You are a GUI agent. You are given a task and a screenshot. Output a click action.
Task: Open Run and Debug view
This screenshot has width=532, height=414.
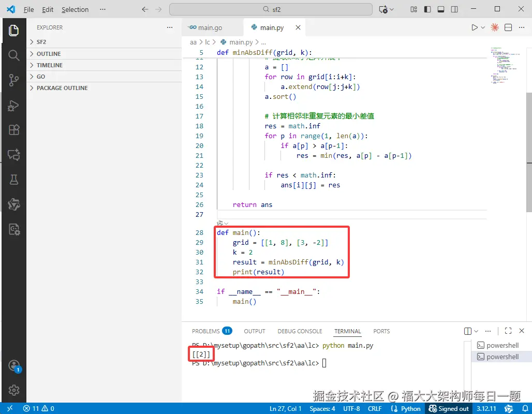point(13,106)
